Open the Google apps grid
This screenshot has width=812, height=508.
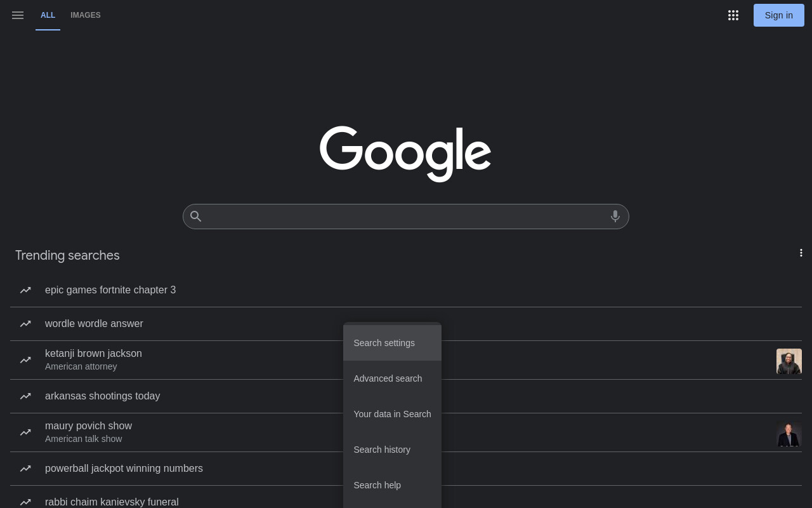click(733, 15)
